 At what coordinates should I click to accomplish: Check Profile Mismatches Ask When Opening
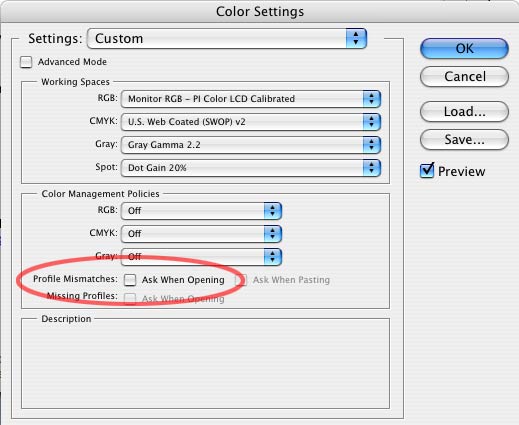pyautogui.click(x=130, y=280)
